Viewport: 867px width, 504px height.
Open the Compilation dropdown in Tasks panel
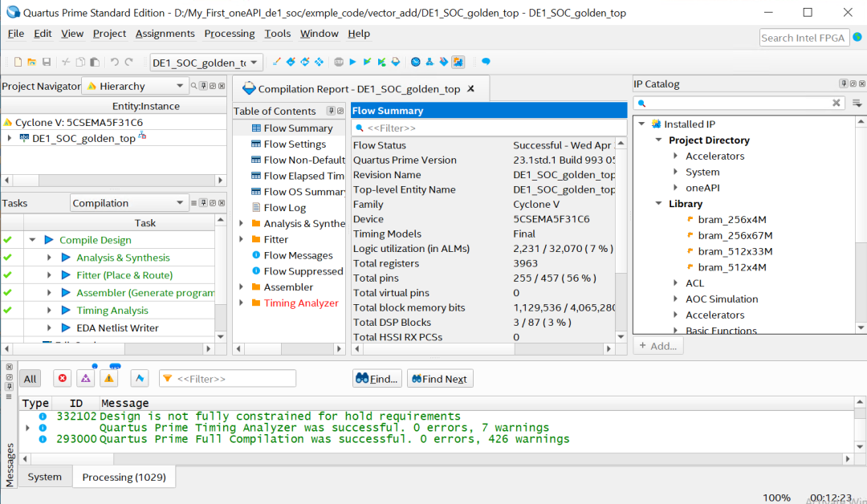pyautogui.click(x=129, y=203)
